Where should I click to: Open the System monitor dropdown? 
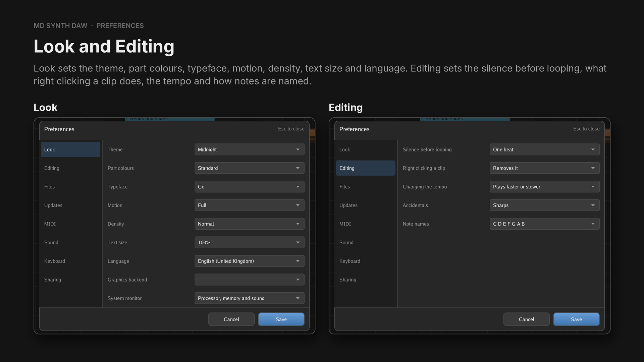coord(249,298)
